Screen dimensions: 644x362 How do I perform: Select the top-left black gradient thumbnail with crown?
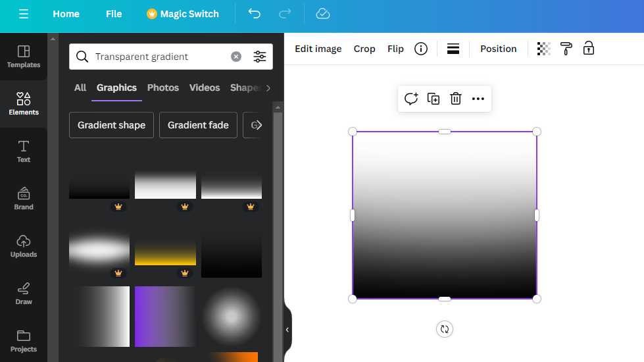click(x=99, y=185)
